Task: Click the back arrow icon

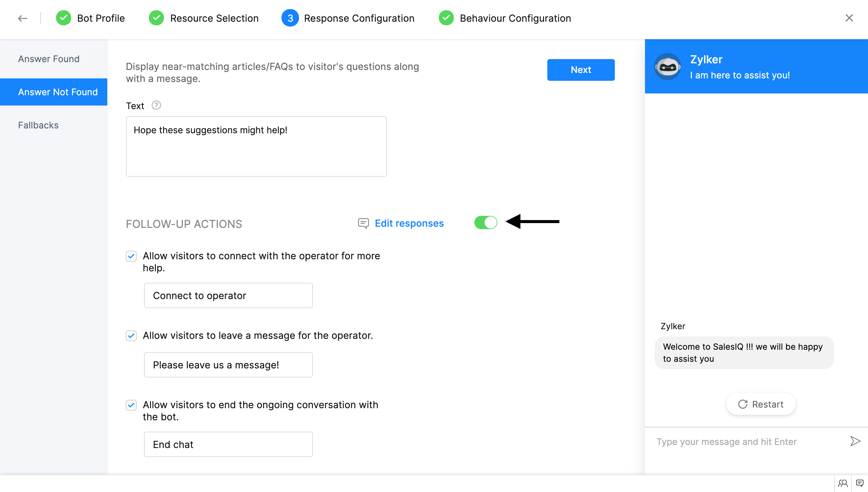Action: click(23, 18)
